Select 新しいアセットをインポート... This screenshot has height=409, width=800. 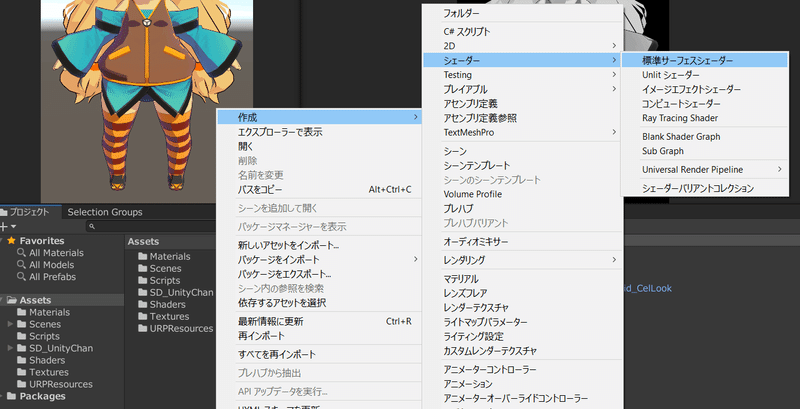319,245
